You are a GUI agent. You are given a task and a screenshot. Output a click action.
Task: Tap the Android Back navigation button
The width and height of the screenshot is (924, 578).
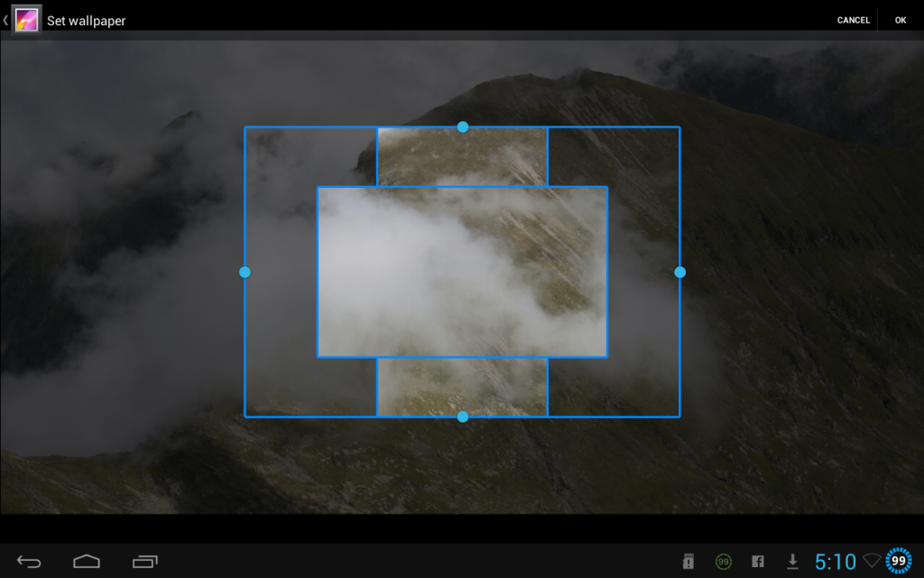click(29, 562)
